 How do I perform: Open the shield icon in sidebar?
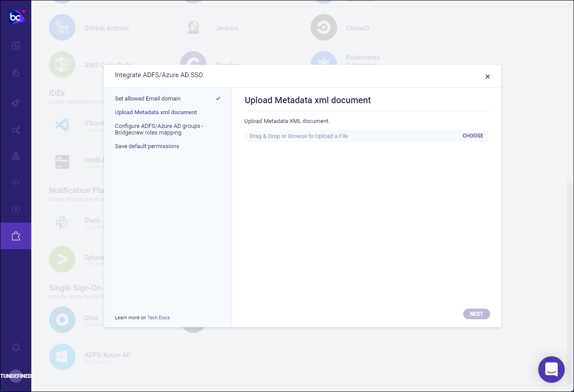pos(16,209)
